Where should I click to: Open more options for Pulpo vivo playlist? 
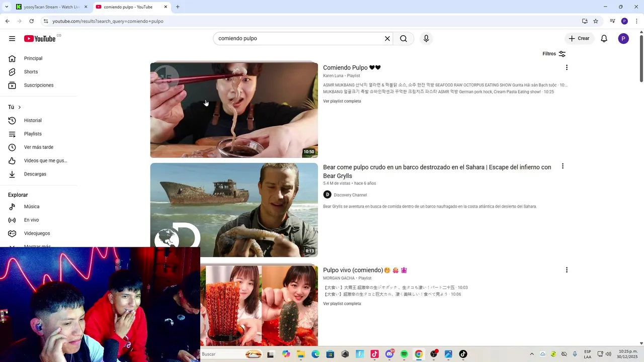[567, 270]
